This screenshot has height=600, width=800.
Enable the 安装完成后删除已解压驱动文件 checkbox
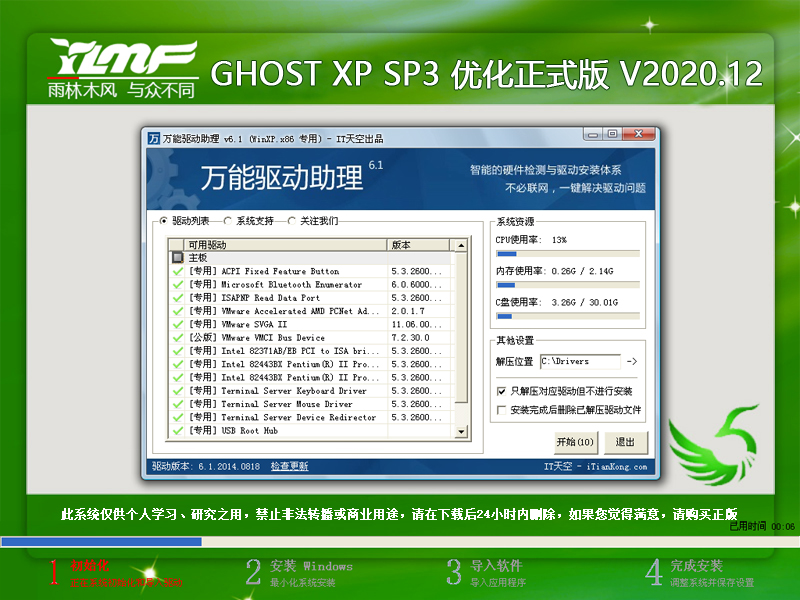(x=504, y=409)
